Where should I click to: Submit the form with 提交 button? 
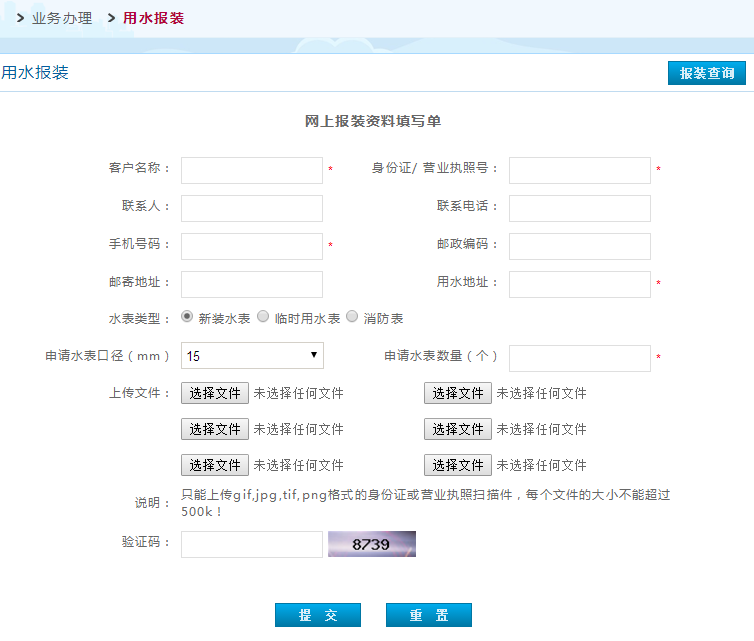pyautogui.click(x=317, y=615)
